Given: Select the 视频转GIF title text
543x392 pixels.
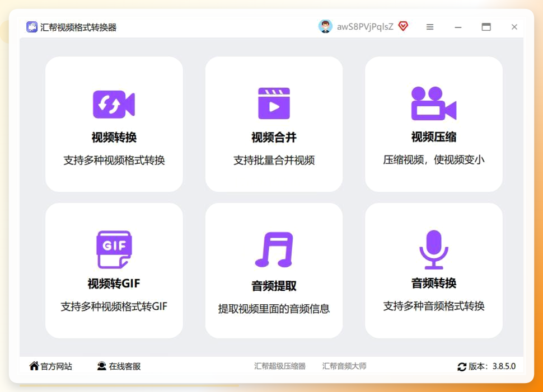Looking at the screenshot, I should [114, 284].
